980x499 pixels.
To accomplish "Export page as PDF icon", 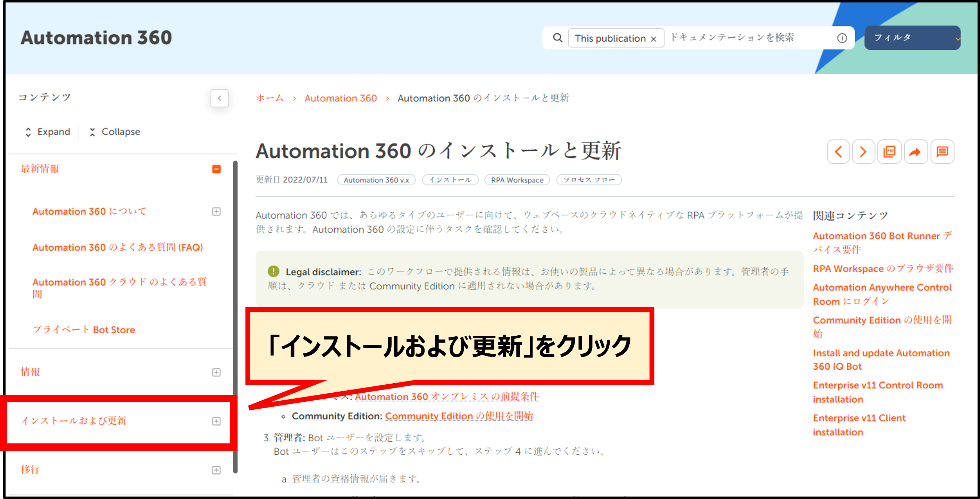I will point(889,152).
